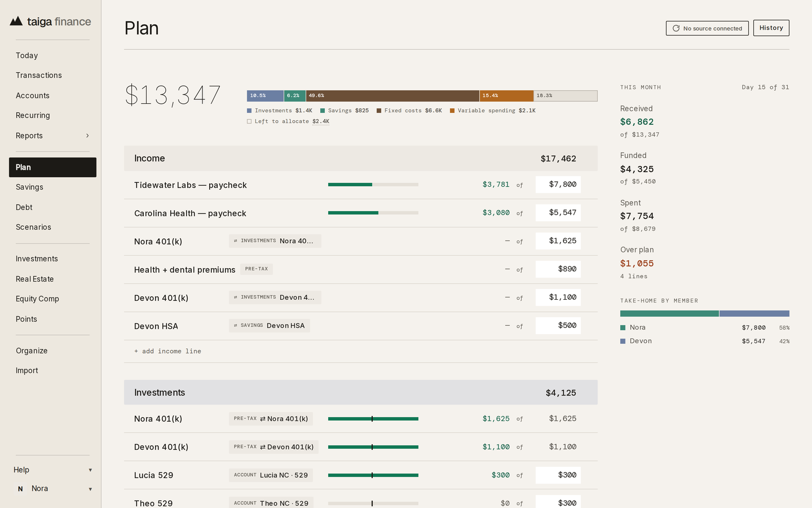The width and height of the screenshot is (812, 508).
Task: Edit the Carolina Health paycheck $5,547 amount
Action: pyautogui.click(x=558, y=213)
